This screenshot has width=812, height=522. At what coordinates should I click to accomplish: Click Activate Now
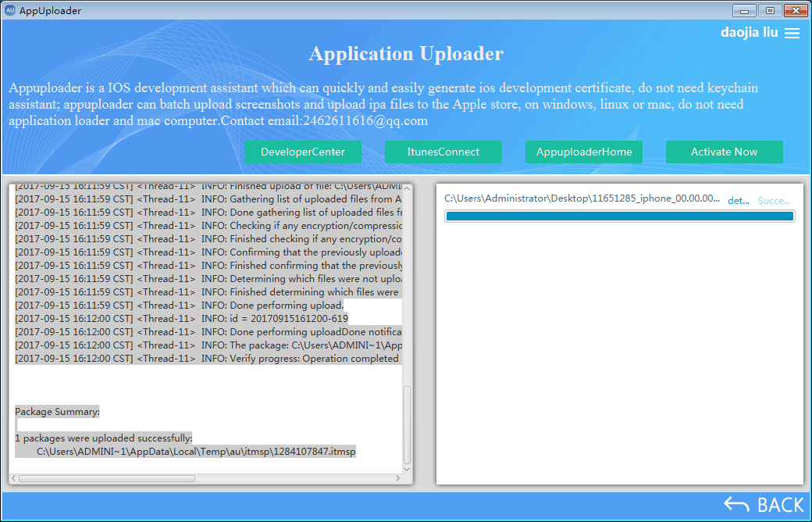[725, 152]
